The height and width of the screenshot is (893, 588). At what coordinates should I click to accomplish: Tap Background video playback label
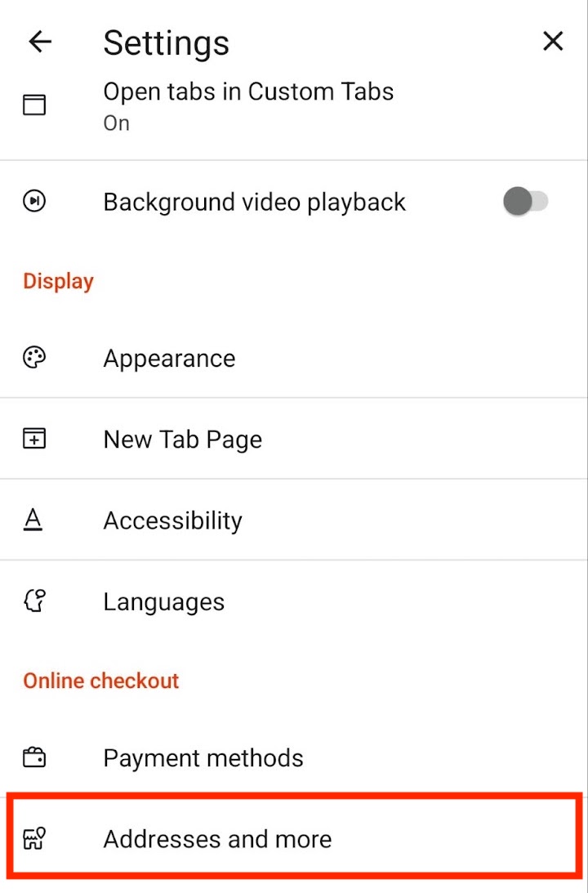pyautogui.click(x=255, y=202)
